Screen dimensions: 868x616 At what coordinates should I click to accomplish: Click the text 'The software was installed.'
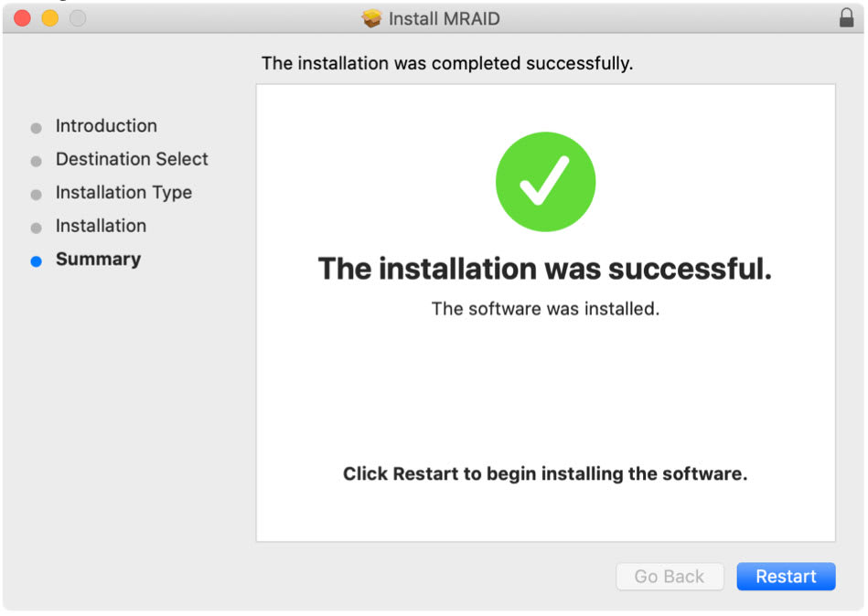coord(545,308)
